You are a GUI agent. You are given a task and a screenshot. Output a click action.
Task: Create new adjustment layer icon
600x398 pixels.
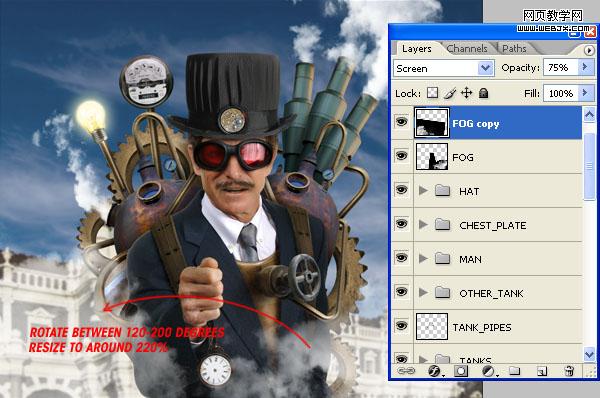(489, 371)
